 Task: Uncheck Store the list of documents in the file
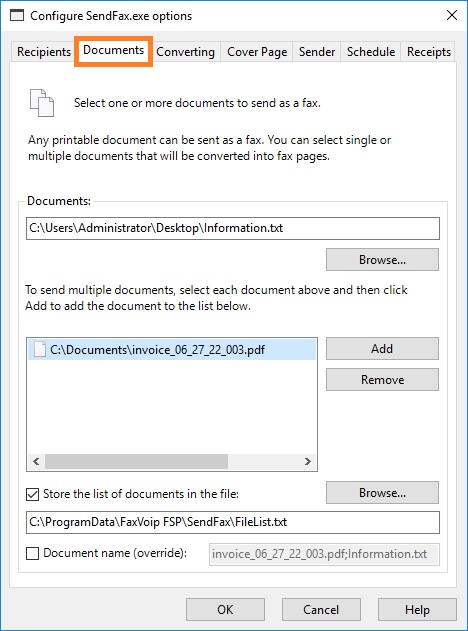point(33,494)
